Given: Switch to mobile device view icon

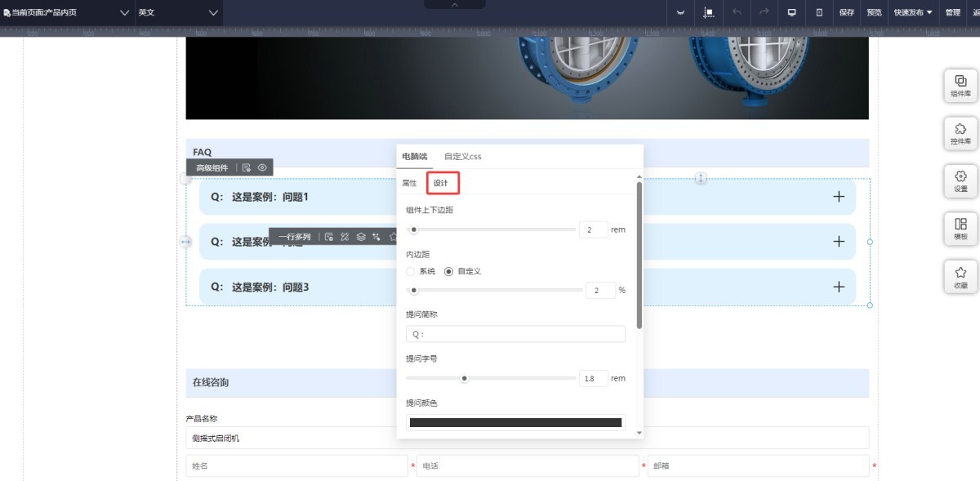Looking at the screenshot, I should pos(819,12).
